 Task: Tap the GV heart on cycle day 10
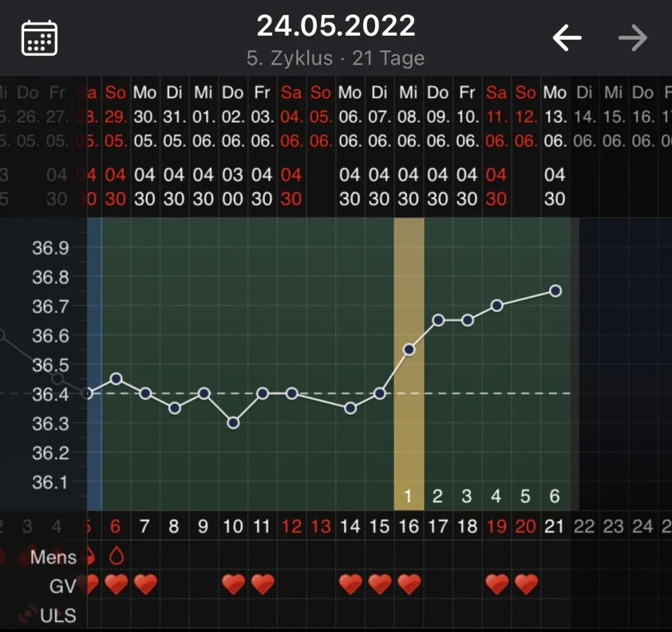coord(234,584)
